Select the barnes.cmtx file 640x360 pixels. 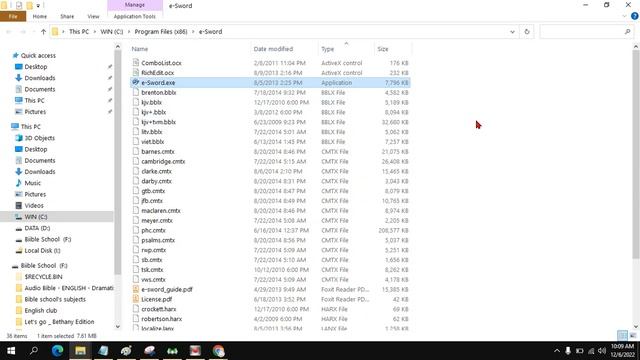point(158,151)
